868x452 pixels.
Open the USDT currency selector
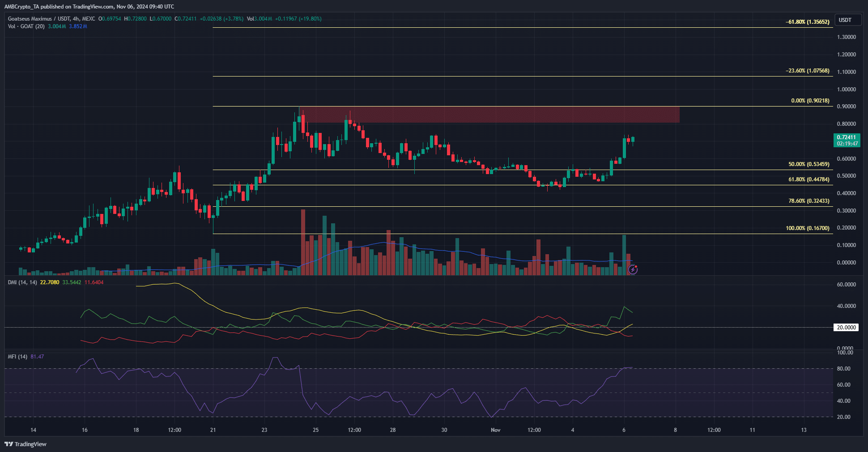pos(845,20)
